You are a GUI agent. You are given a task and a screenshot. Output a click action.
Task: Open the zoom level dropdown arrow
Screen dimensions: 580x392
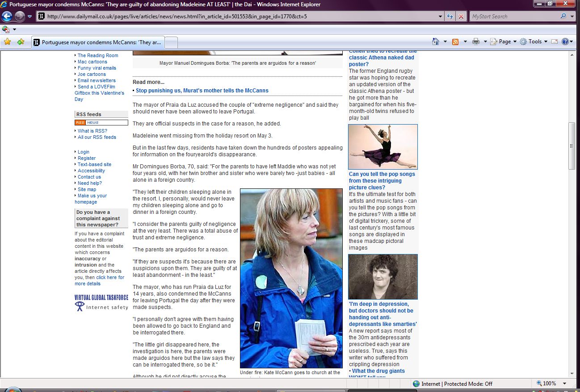565,384
